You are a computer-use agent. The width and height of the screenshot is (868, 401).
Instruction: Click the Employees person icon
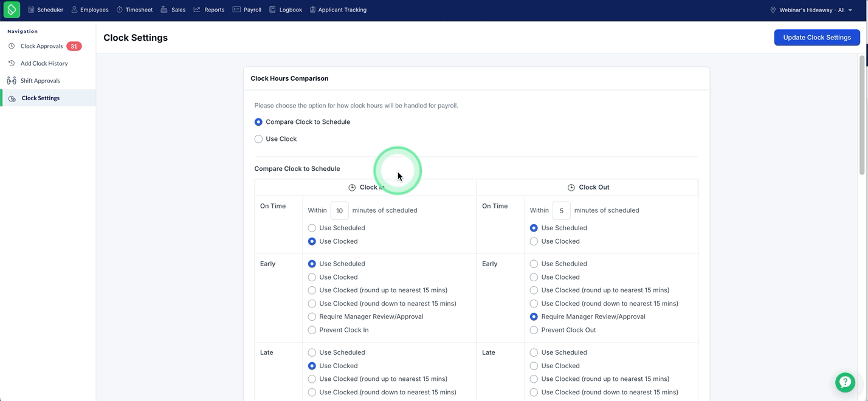pyautogui.click(x=74, y=10)
